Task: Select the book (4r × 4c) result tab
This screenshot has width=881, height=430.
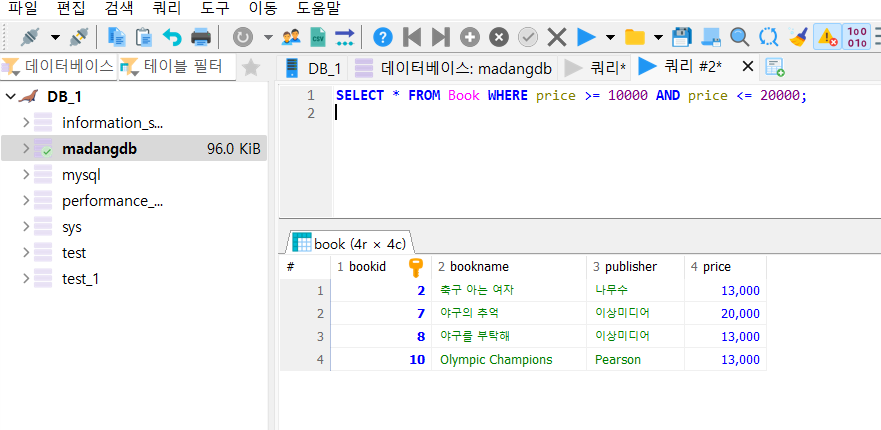Action: tap(352, 243)
